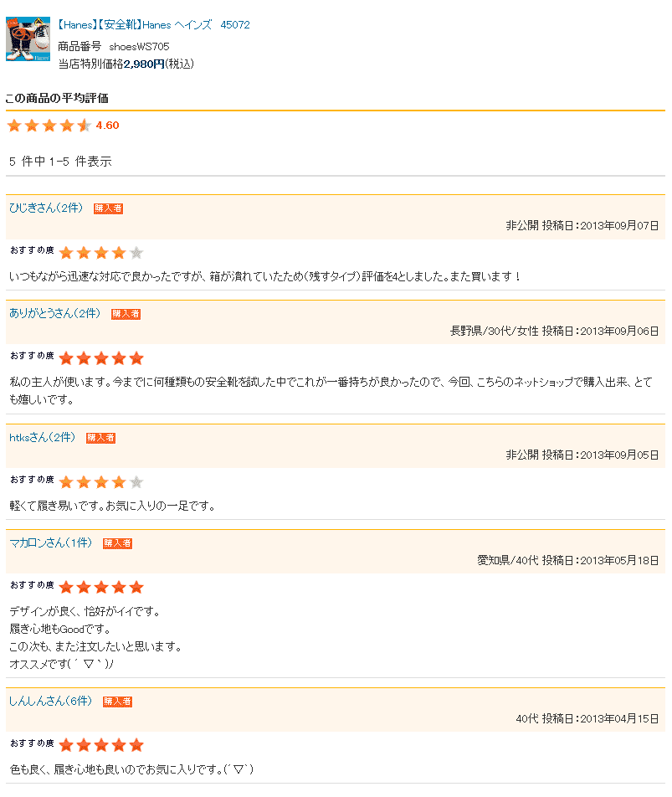
Task: Open the Hanes ヘインズ 45072 product link
Action: 153,25
